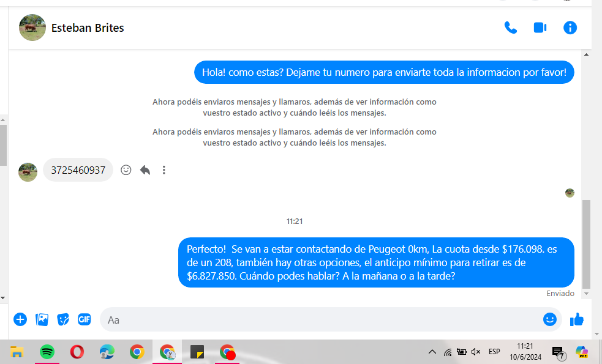Send a thumbs up like

(x=577, y=319)
